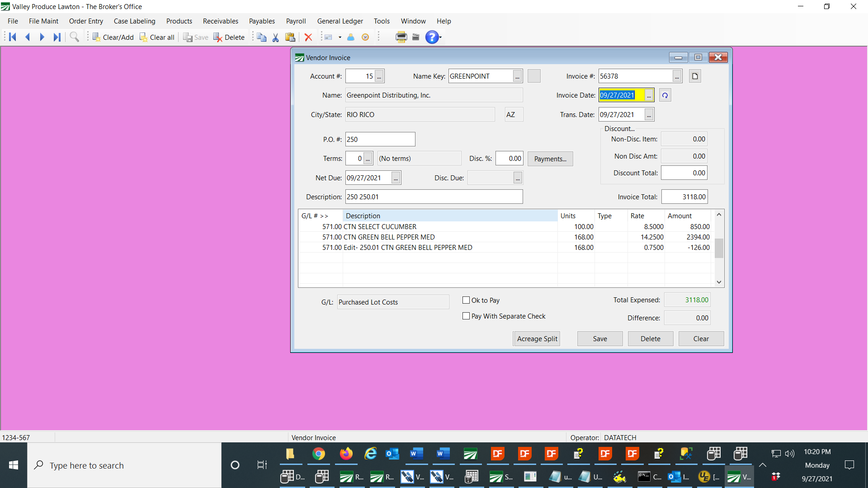Click the Acreage Split button
Screen dimensions: 868x488
pyautogui.click(x=537, y=339)
